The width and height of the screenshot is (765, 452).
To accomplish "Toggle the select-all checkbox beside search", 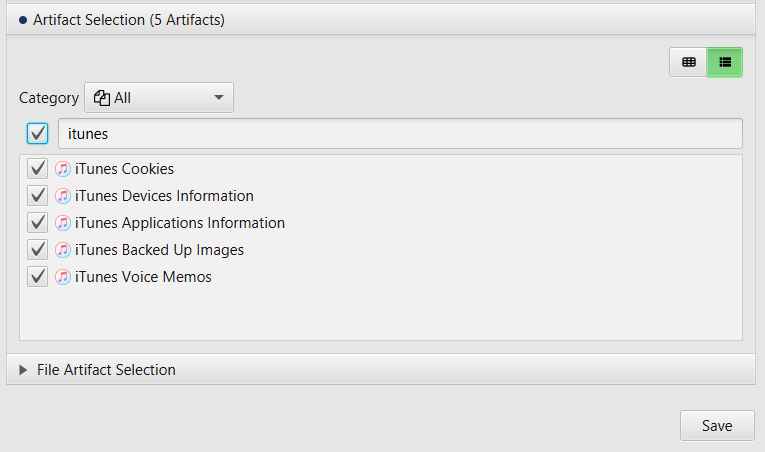I will point(38,133).
